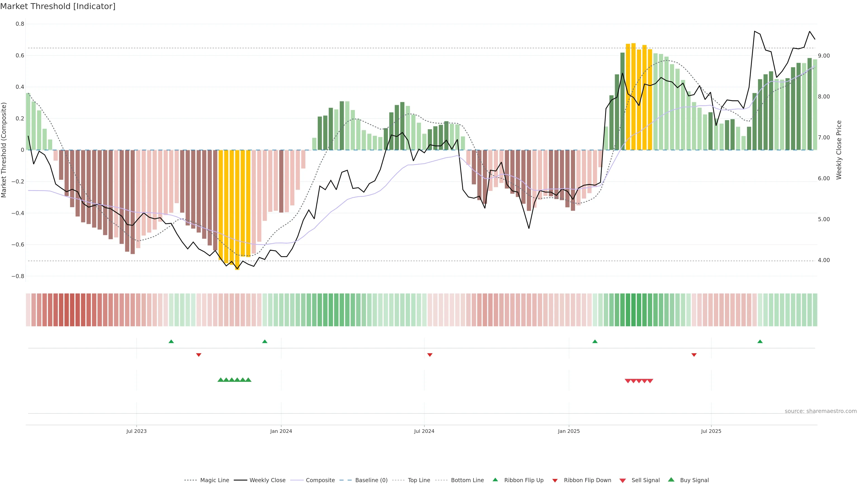Click the Market Threshold (Composite) axis title

click(x=4, y=150)
